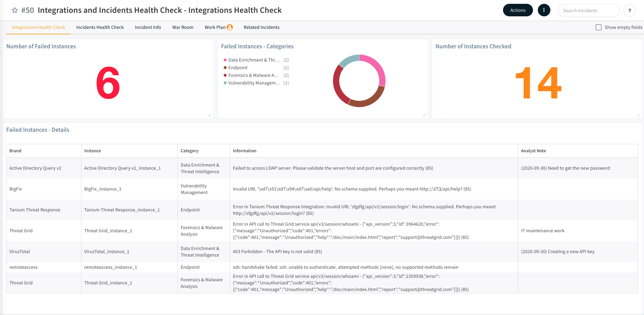
Task: Star incident #50 as favorite
Action: tap(15, 10)
